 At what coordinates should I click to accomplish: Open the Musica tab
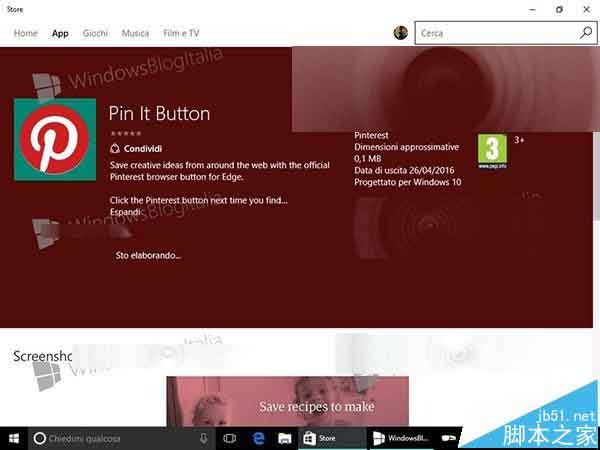point(135,33)
